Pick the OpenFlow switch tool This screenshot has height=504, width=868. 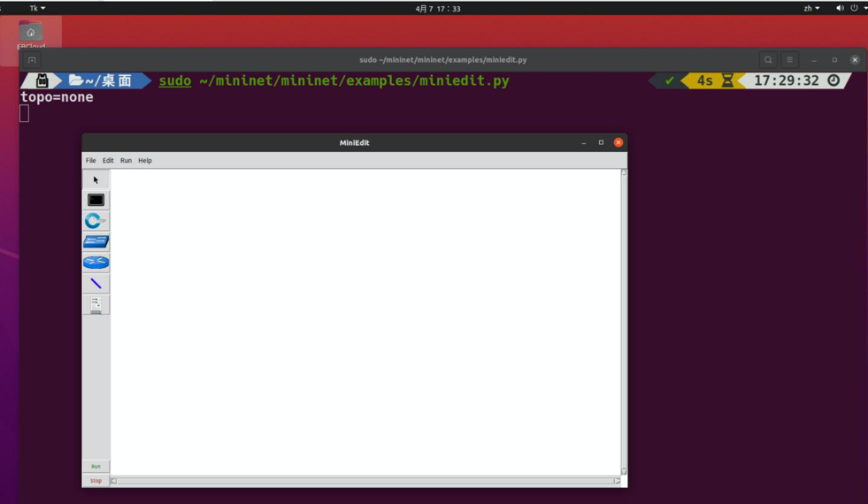pyautogui.click(x=96, y=221)
